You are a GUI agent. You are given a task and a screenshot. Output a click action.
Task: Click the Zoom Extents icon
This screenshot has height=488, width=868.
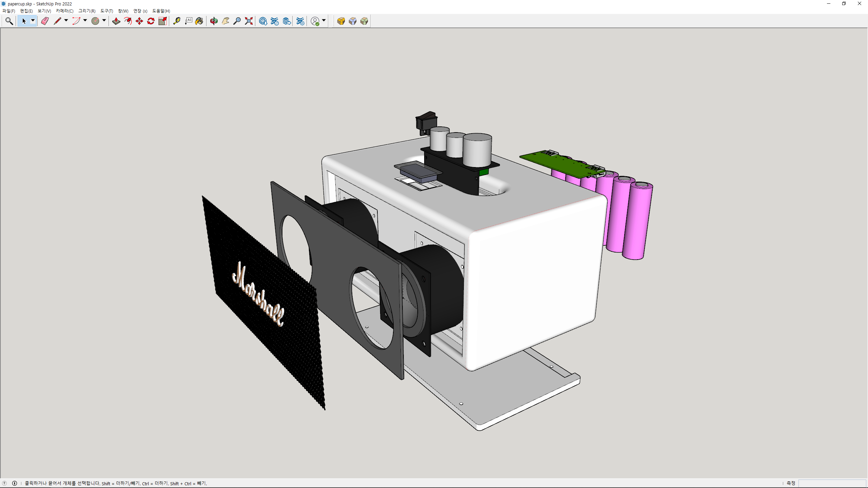click(249, 21)
